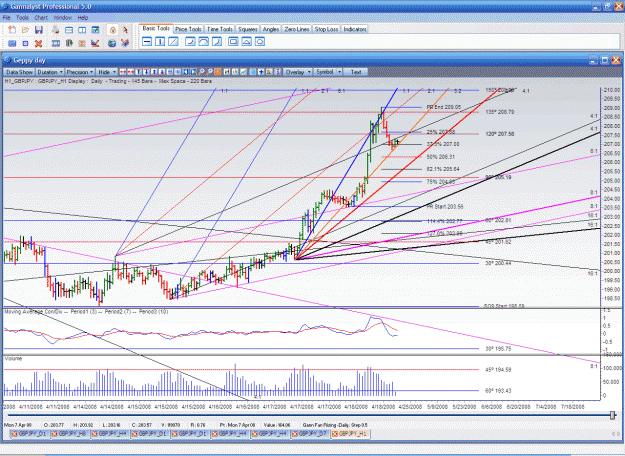The height and width of the screenshot is (456, 625).
Task: Switch to the Indicators tab
Action: pyautogui.click(x=355, y=29)
